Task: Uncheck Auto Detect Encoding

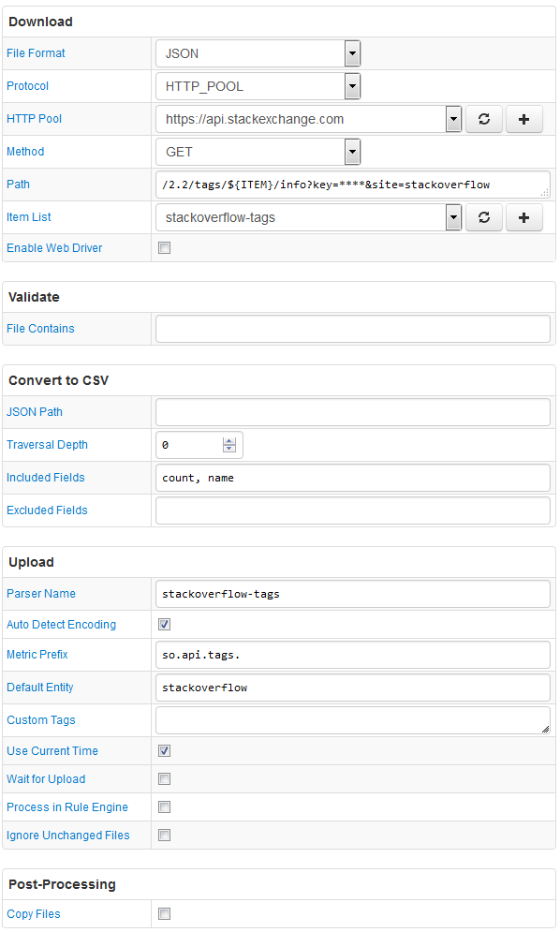Action: [165, 624]
